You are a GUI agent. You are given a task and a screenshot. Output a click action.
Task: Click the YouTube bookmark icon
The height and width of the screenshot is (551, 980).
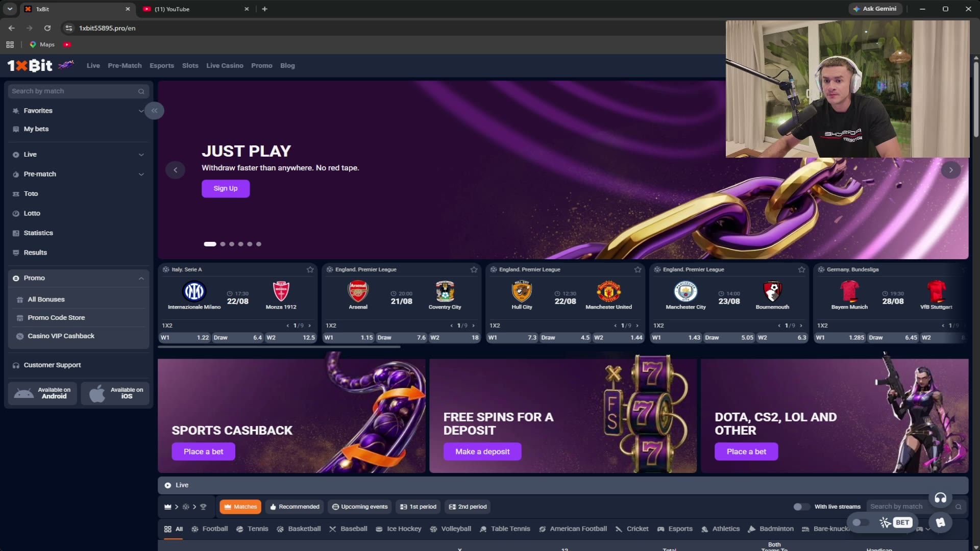67,44
